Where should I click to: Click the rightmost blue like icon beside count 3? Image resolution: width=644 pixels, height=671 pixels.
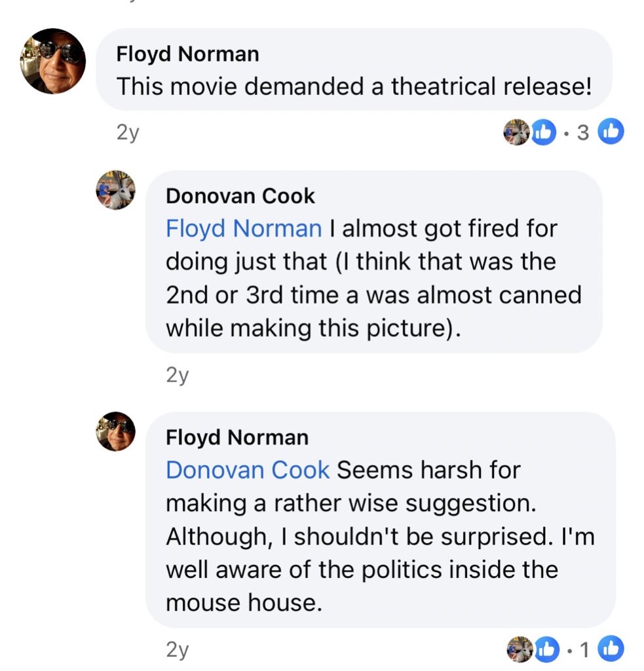click(611, 132)
